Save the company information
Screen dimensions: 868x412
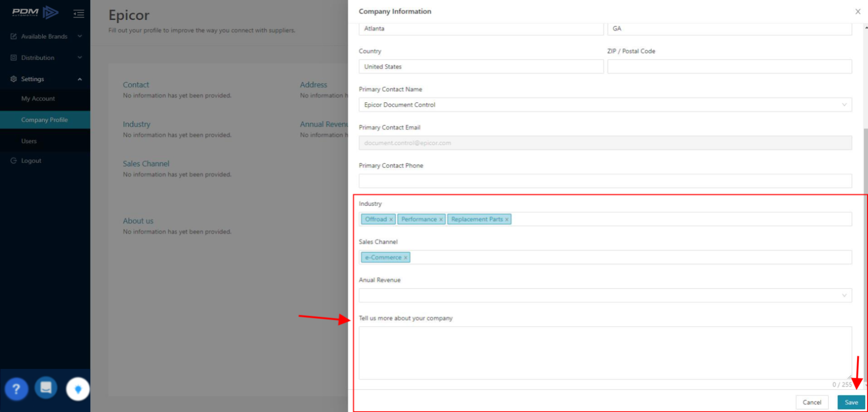[851, 402]
